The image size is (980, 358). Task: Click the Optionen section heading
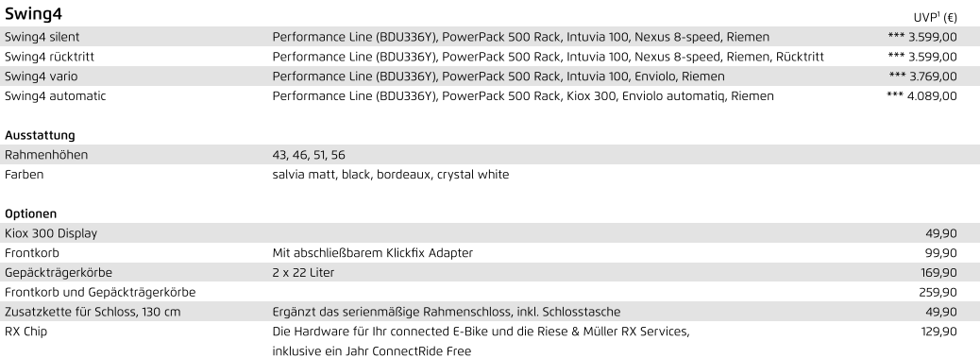30,213
